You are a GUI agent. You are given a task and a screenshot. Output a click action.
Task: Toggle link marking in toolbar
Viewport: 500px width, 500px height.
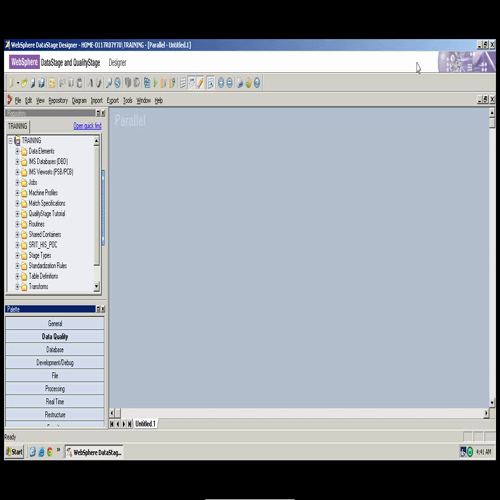(x=191, y=83)
